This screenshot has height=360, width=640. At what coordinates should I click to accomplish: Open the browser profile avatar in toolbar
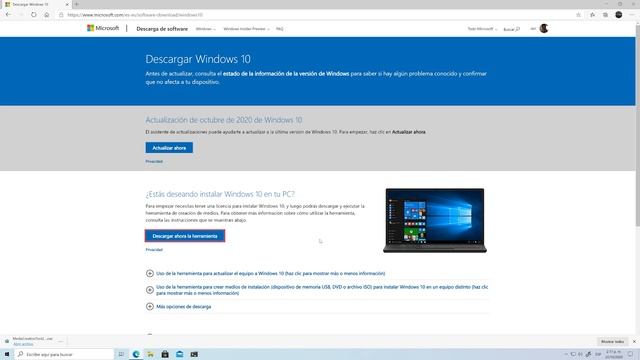click(619, 15)
